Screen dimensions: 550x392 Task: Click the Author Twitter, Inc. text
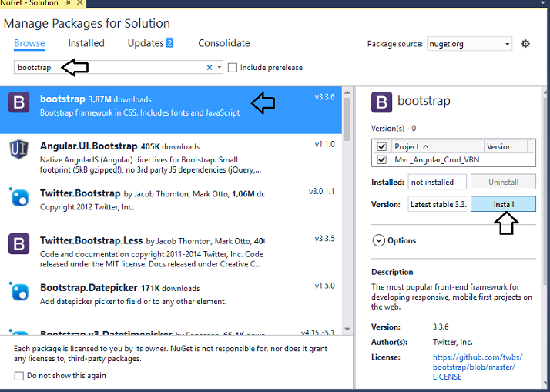pos(452,342)
